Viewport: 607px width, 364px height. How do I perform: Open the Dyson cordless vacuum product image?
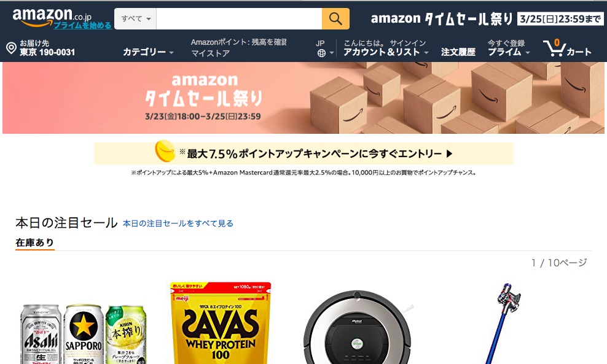pyautogui.click(x=503, y=323)
